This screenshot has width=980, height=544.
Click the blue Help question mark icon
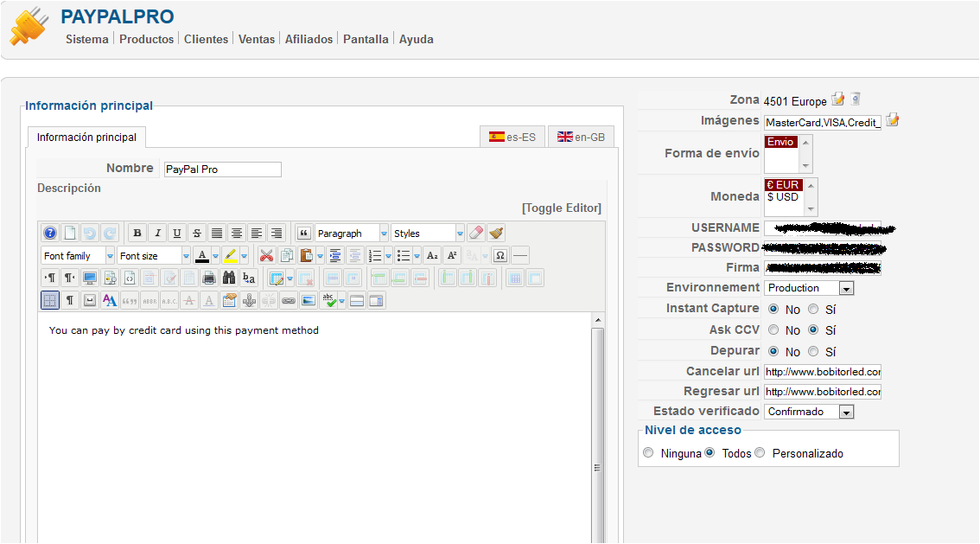click(49, 234)
